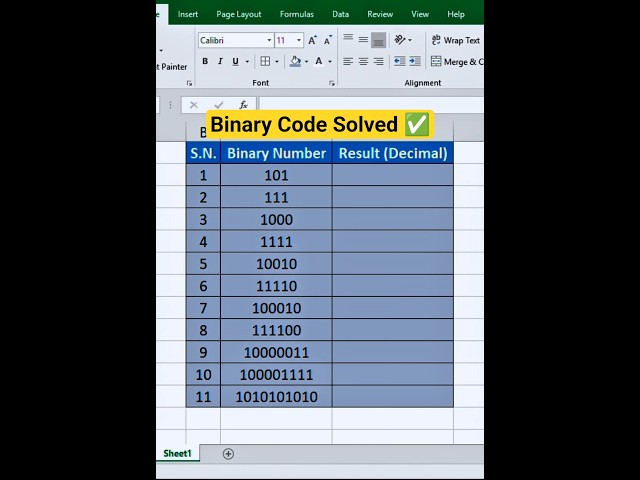Open the Formulas ribbon tab
Viewport: 640px width, 480px height.
[x=297, y=14]
